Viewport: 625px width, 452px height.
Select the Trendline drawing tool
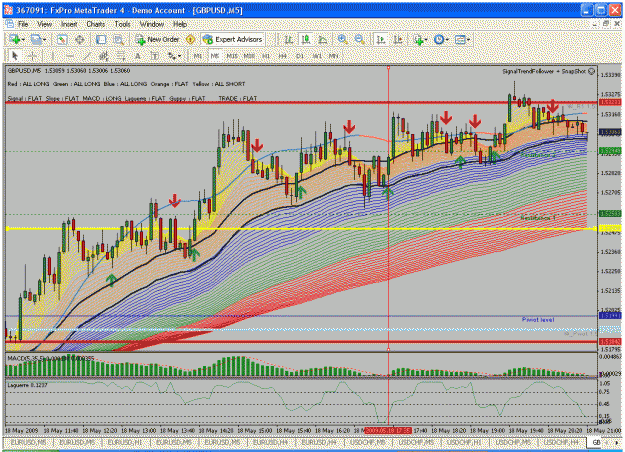86,56
